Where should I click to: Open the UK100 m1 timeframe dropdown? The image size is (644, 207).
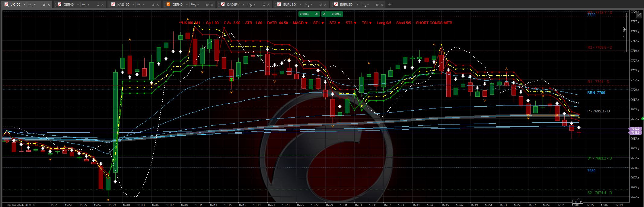35,5
